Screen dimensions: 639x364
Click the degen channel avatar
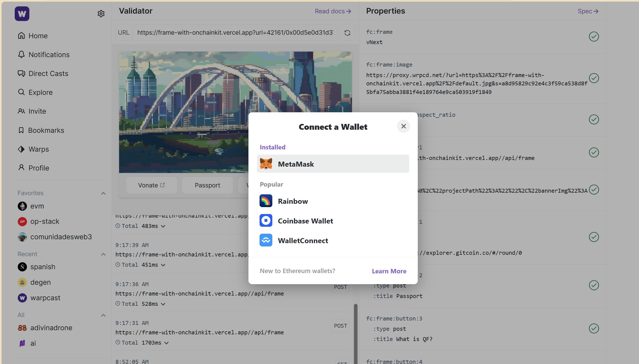[x=22, y=282]
